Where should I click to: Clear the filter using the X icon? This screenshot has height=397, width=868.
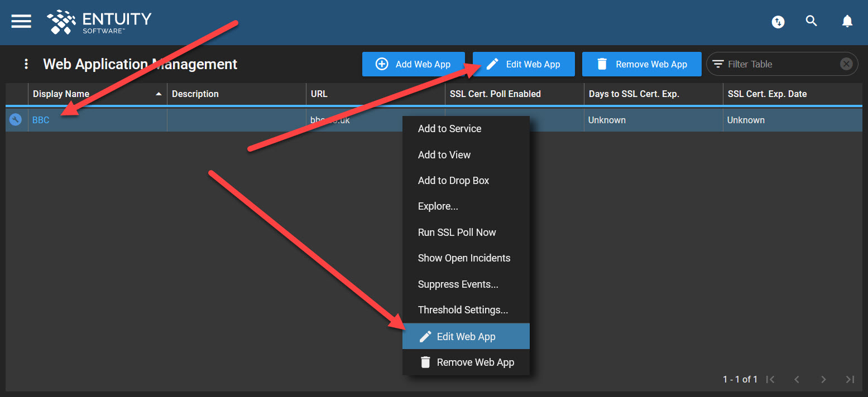click(846, 64)
